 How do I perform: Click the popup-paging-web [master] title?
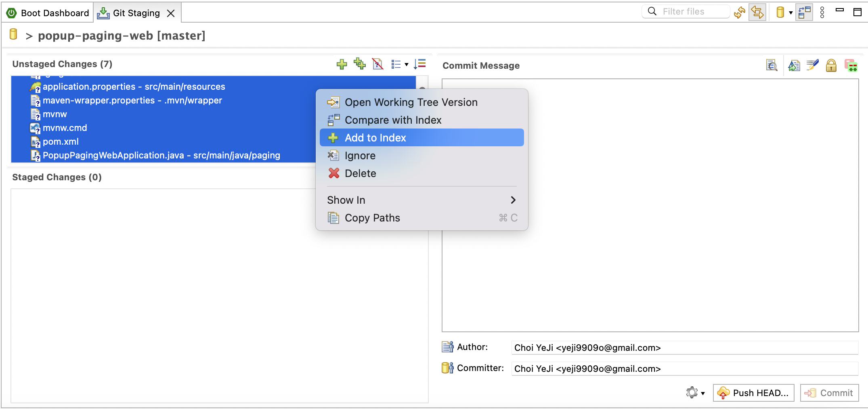[x=122, y=36]
